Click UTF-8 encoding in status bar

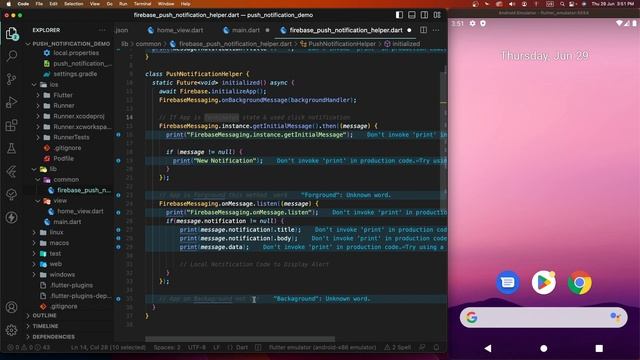pyautogui.click(x=197, y=347)
